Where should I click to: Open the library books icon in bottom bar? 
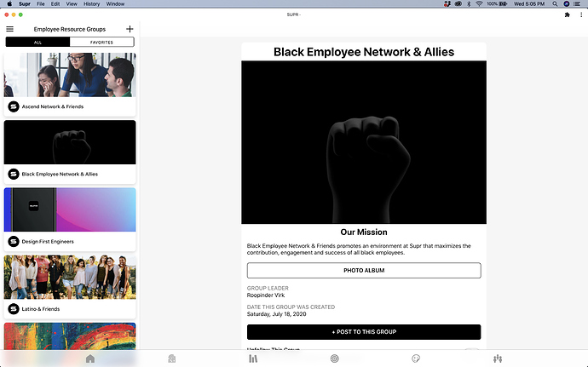pos(253,358)
